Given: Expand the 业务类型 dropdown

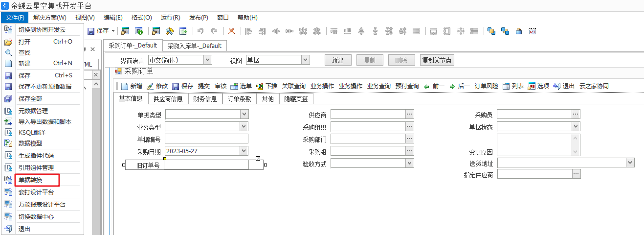Looking at the screenshot, I should click(x=244, y=126).
